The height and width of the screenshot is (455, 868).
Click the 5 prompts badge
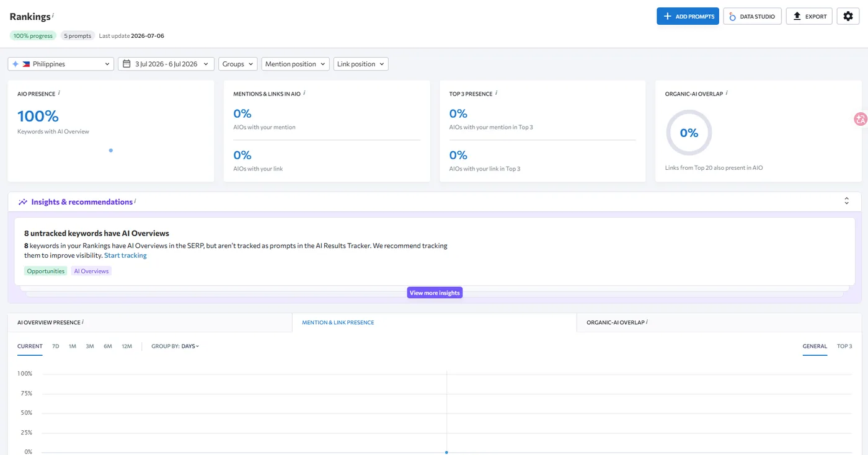(77, 36)
